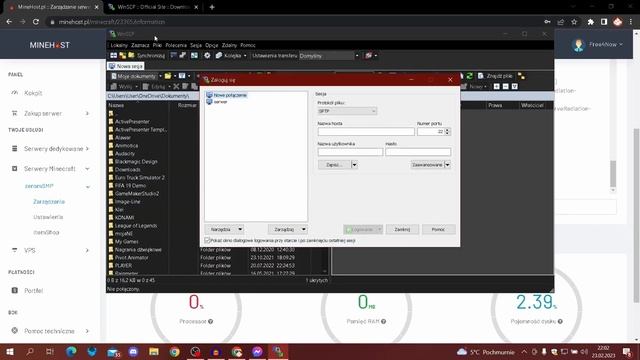
Task: Select the My Games folder
Action: coord(126,241)
